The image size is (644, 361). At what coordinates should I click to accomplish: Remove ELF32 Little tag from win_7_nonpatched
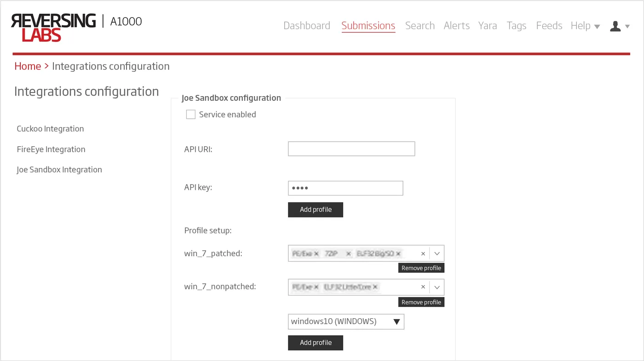[375, 287]
